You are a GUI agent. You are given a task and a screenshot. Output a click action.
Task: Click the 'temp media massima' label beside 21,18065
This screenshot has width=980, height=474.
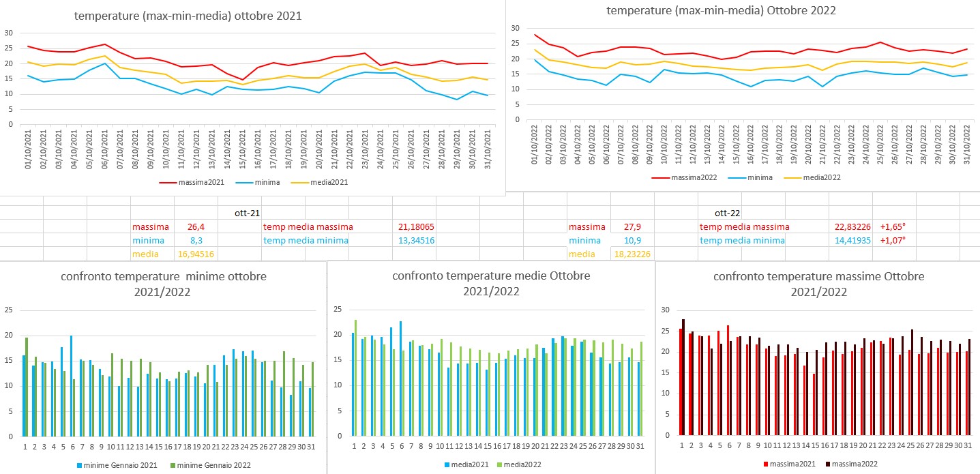point(308,226)
